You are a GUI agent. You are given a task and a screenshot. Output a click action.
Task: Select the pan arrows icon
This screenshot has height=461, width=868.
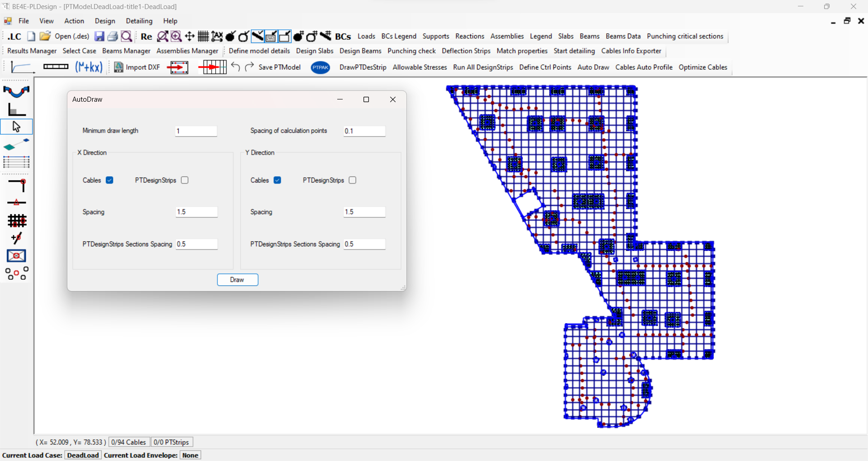click(x=190, y=37)
